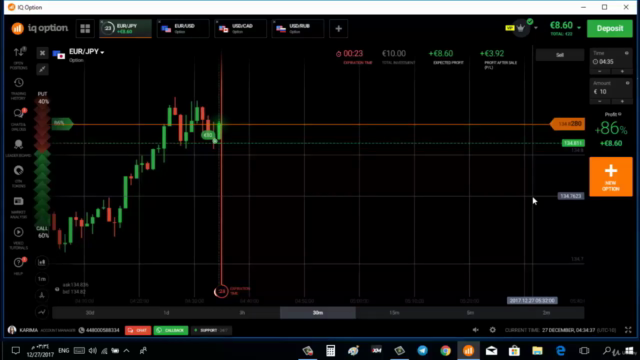The image size is (640, 360).
Task: Click the Support 24/7 button
Action: (211, 330)
